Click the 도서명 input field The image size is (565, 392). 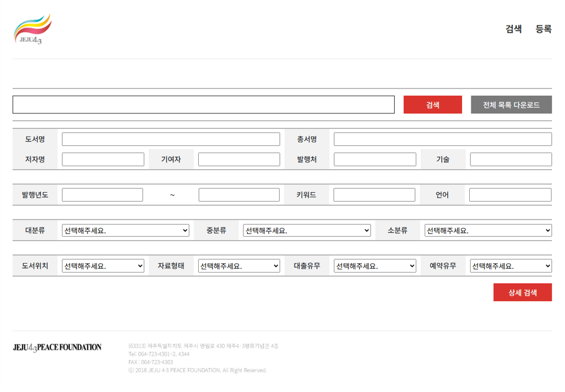click(x=171, y=139)
